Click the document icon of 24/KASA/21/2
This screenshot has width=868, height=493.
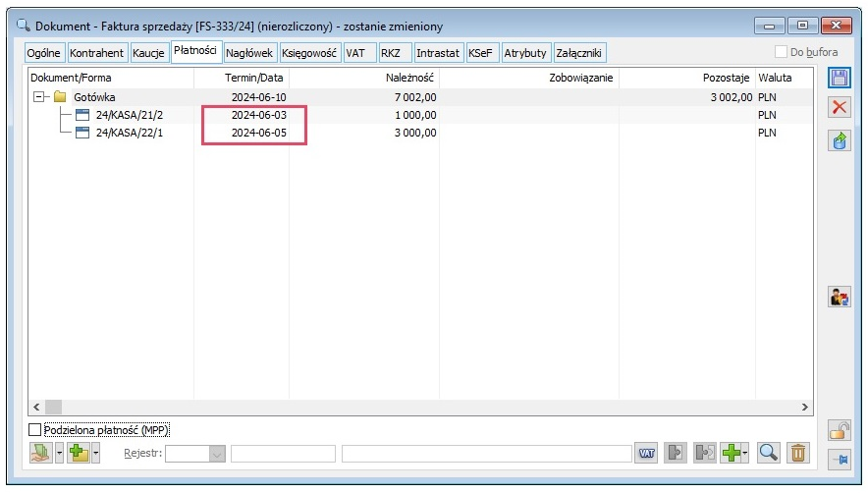point(81,115)
